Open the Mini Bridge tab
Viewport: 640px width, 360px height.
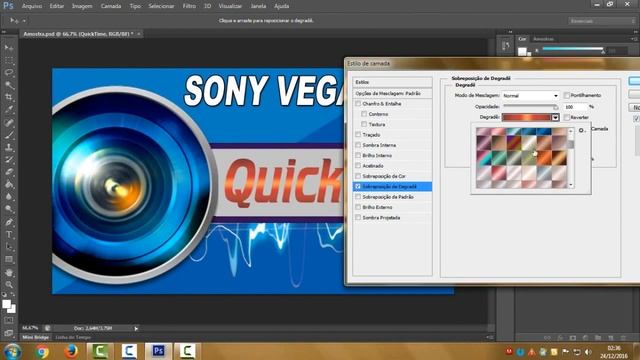coord(36,338)
